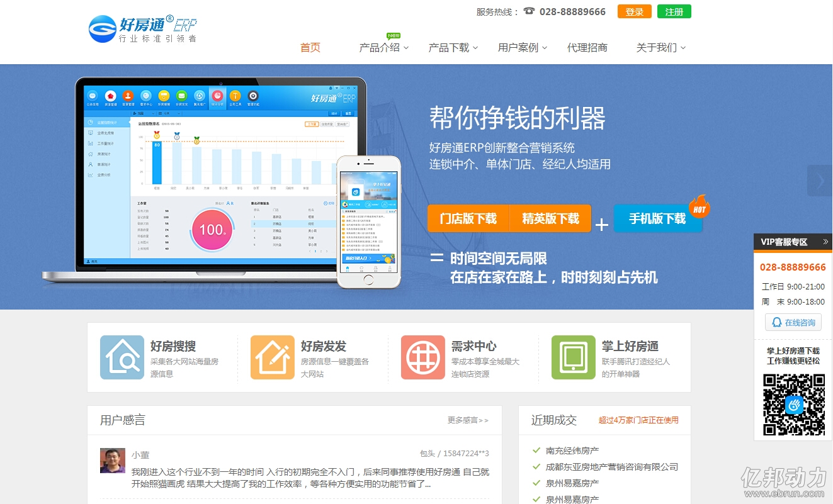Click the phone mockup image
833x504 pixels.
click(369, 222)
